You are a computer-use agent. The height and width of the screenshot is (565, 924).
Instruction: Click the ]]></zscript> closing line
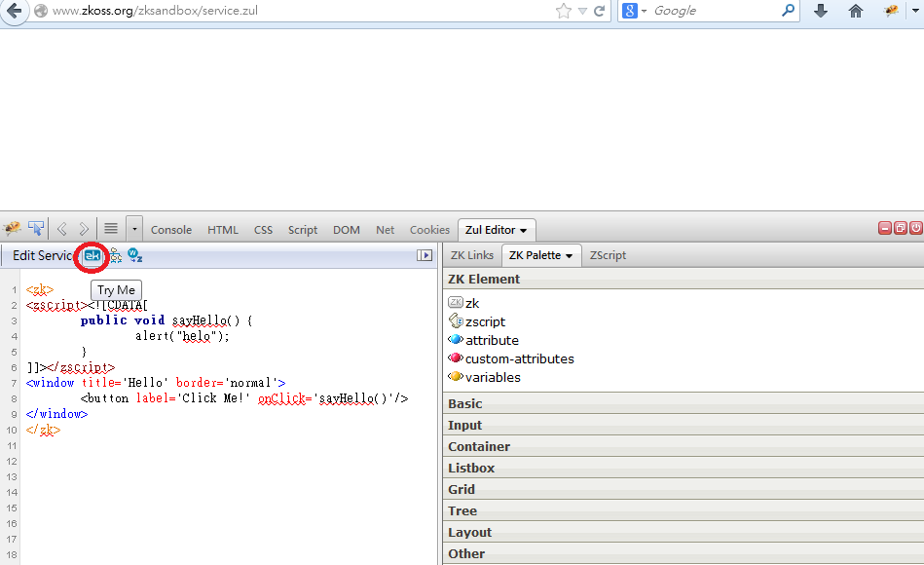pyautogui.click(x=71, y=367)
